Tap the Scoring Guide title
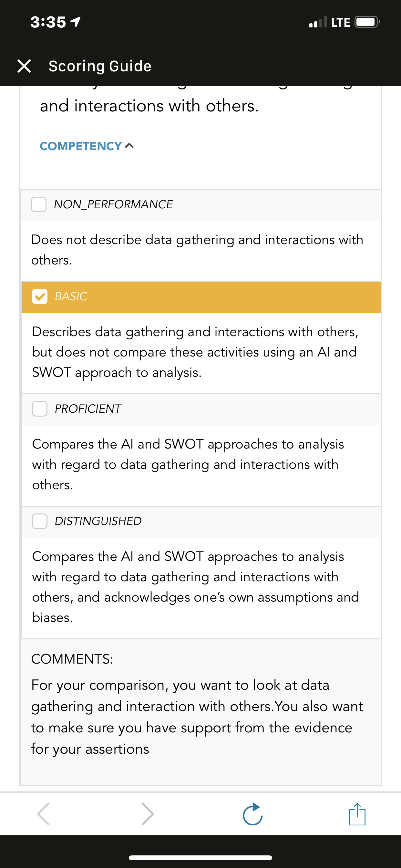Screen dimensions: 401x868 [x=100, y=66]
